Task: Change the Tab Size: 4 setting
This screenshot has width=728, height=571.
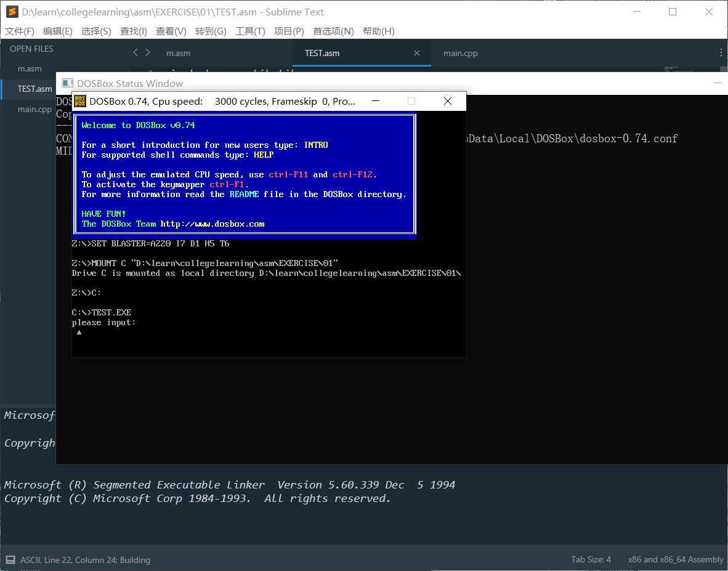Action: tap(591, 559)
